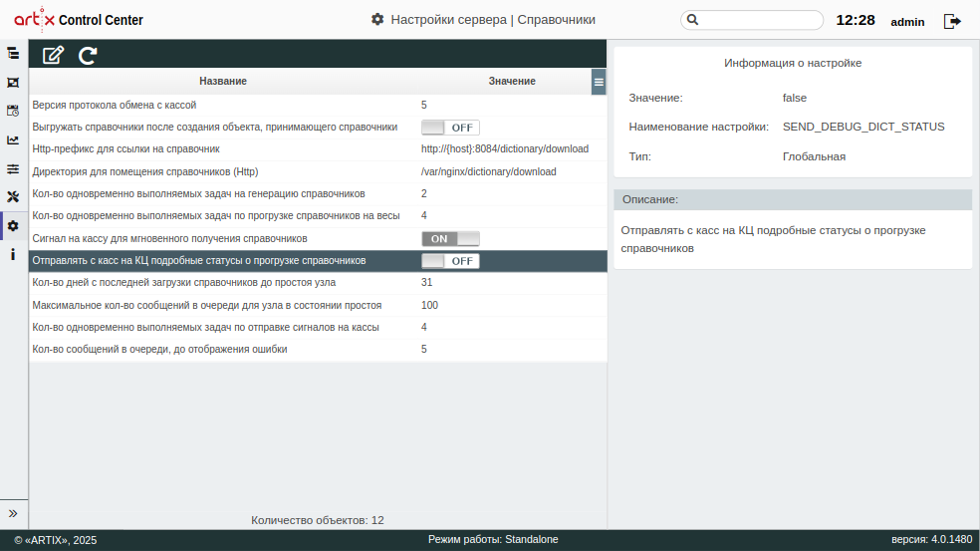The width and height of the screenshot is (980, 551).
Task: Click the Artix Control Center logo
Action: click(78, 20)
